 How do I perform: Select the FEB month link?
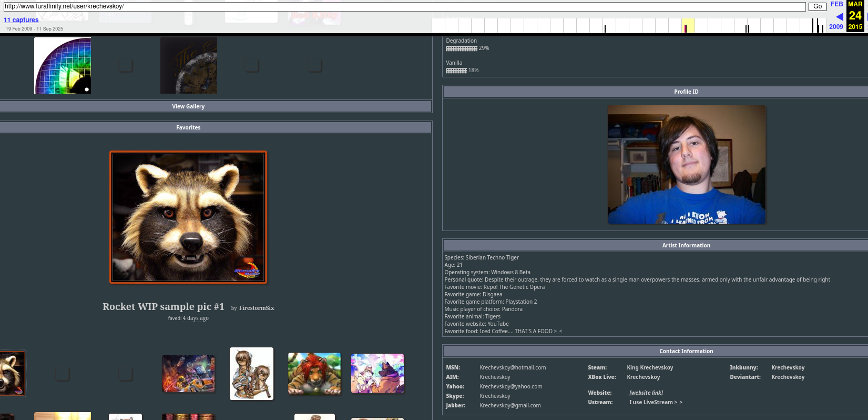tap(836, 4)
